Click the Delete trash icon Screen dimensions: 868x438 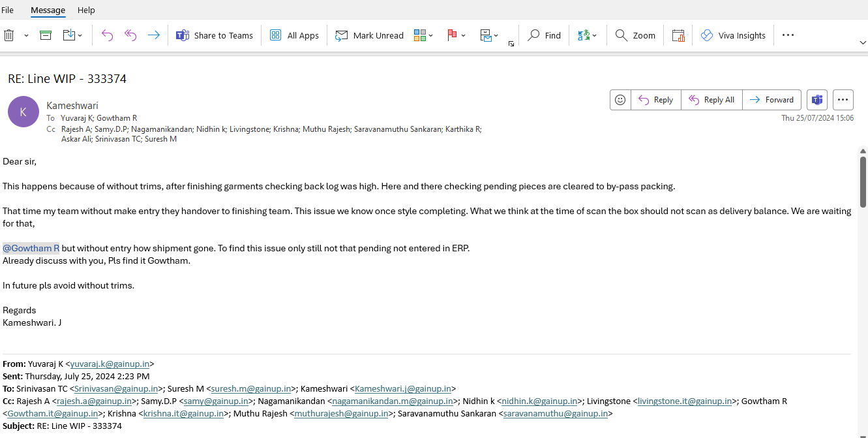[x=9, y=35]
